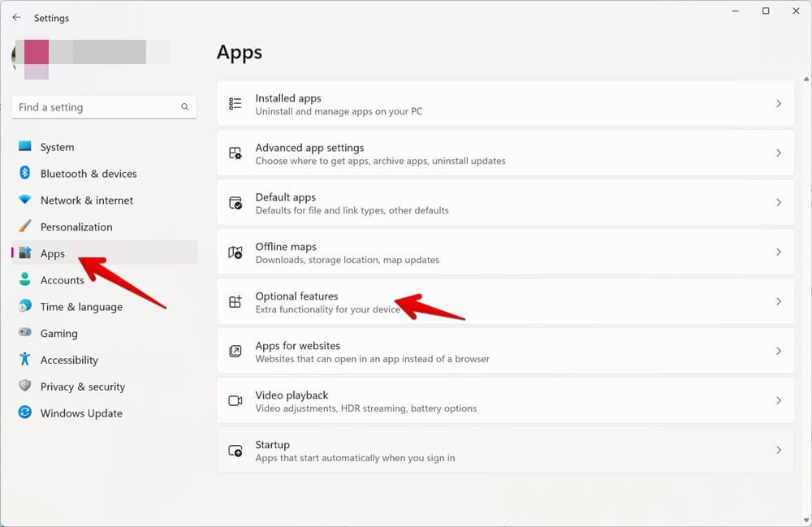Click the Personalization paintbrush icon
The width and height of the screenshot is (812, 527).
point(25,226)
